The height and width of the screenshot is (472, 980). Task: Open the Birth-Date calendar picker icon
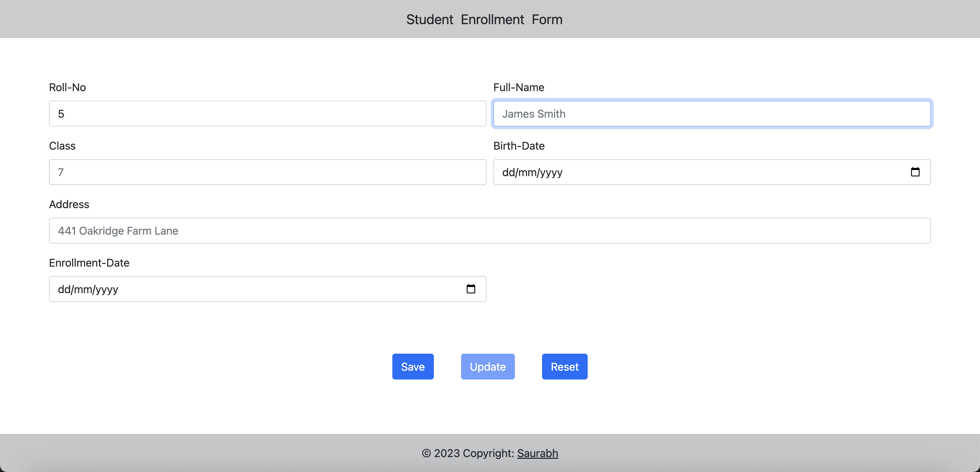[915, 171]
